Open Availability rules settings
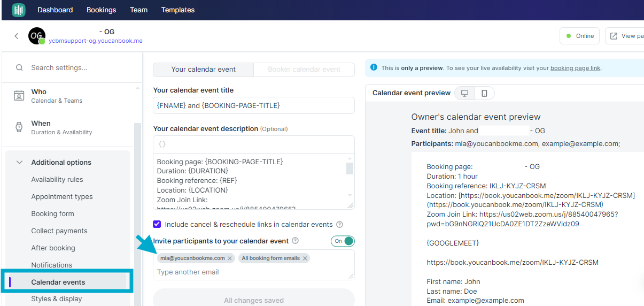644x306 pixels. pos(57,179)
